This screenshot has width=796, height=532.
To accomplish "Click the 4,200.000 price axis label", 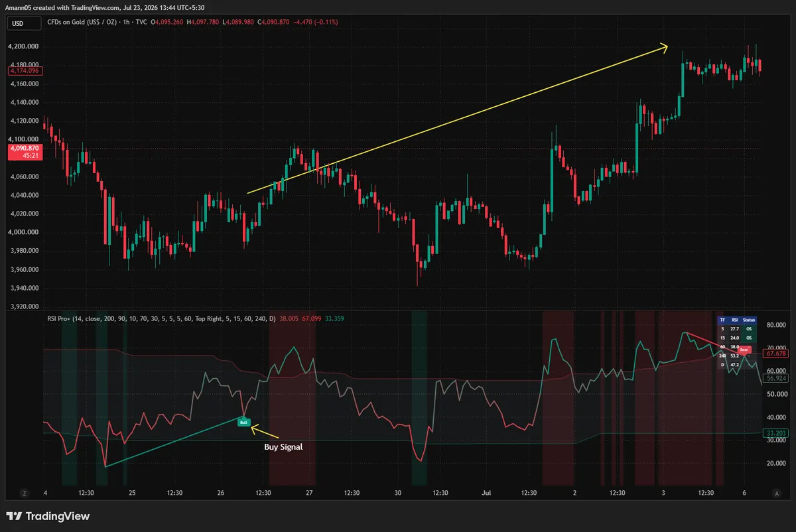I will 23,46.
